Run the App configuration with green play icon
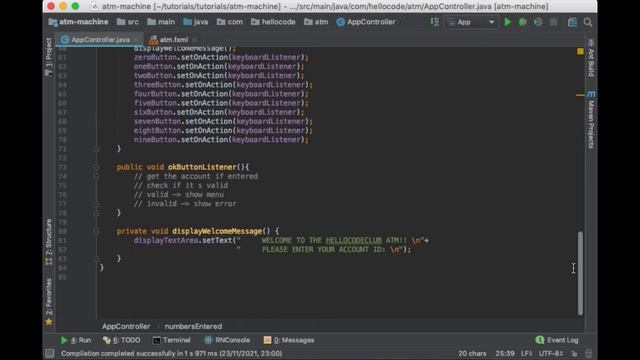Screen dimensions: 640x360 507,22
